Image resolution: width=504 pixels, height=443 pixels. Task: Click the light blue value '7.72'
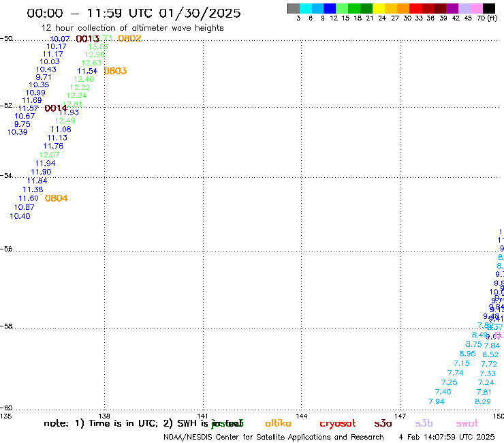(489, 364)
